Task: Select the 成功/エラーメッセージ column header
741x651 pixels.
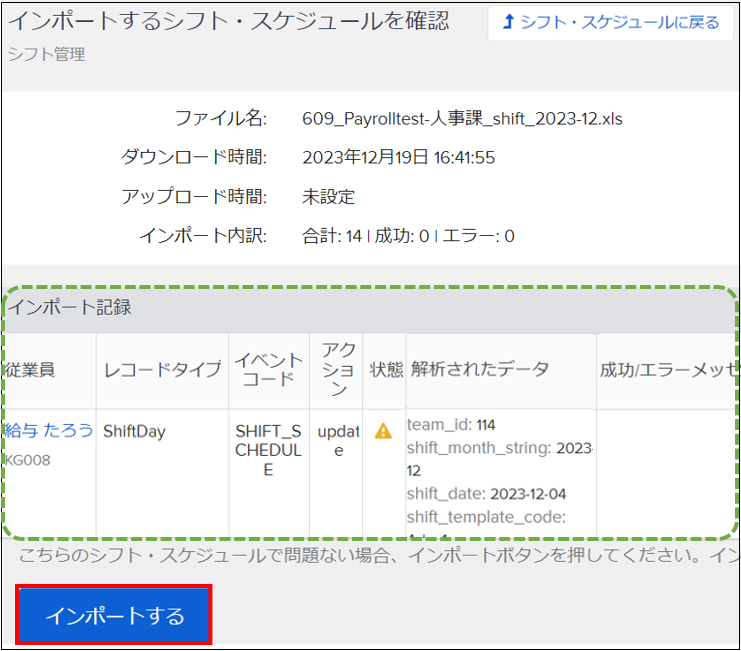Action: (668, 370)
